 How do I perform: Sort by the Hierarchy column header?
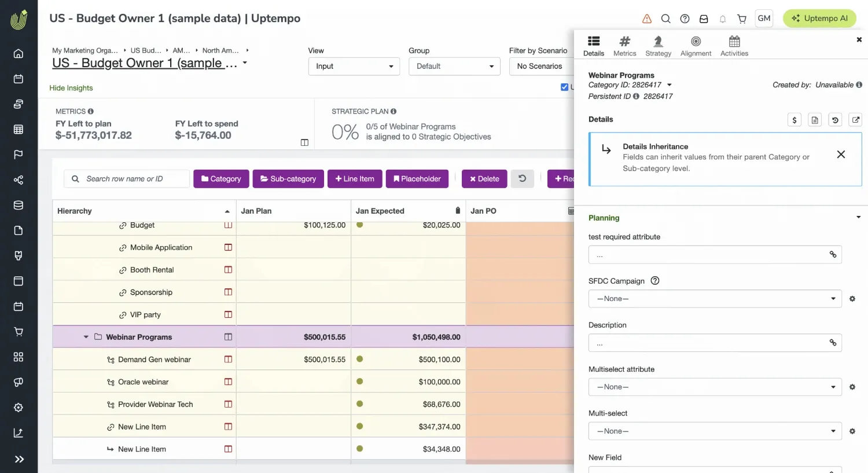[x=144, y=211]
